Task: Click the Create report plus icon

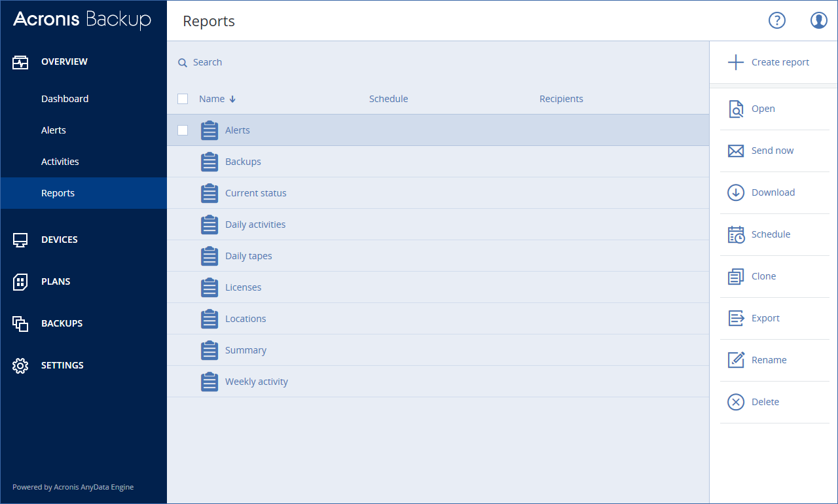Action: [x=736, y=62]
